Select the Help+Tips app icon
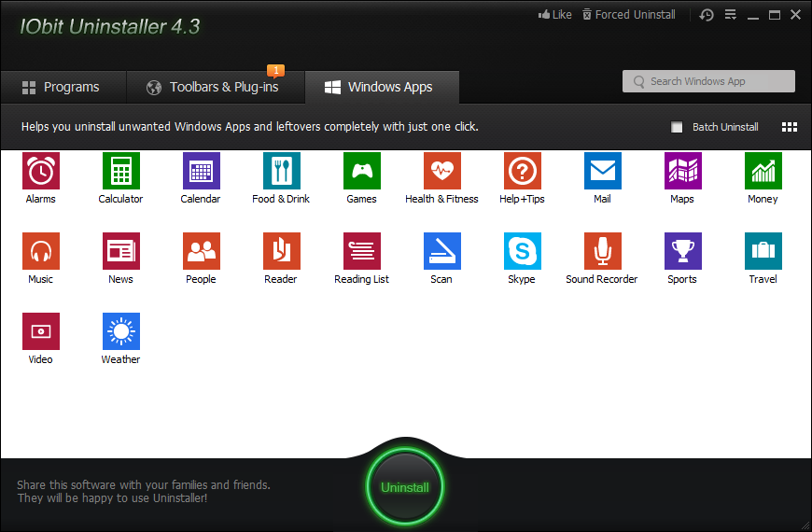Image resolution: width=812 pixels, height=532 pixels. 523,171
